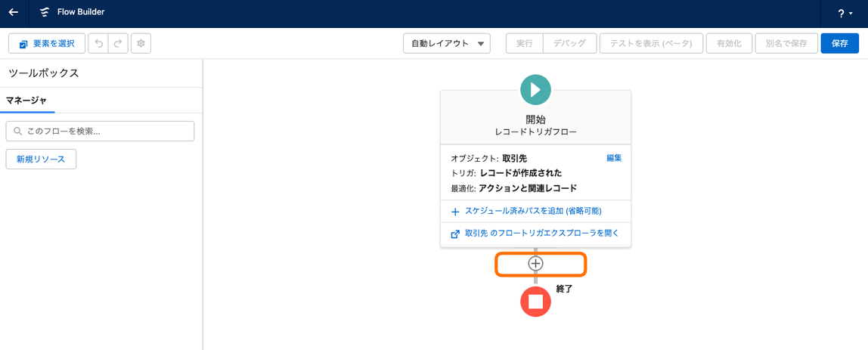Open the 自動レイアウト dropdown
This screenshot has width=868, height=350.
tap(447, 43)
